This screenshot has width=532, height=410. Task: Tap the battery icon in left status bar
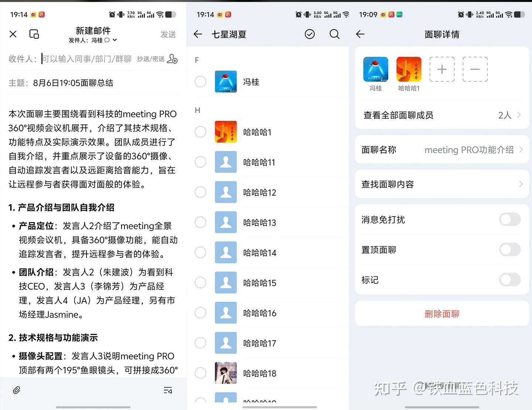point(171,14)
